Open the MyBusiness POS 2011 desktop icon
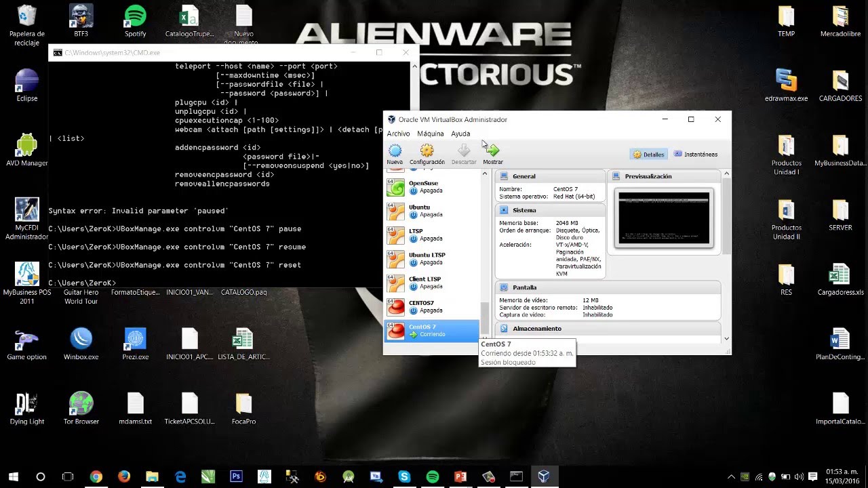Viewport: 868px width, 488px height. click(27, 283)
